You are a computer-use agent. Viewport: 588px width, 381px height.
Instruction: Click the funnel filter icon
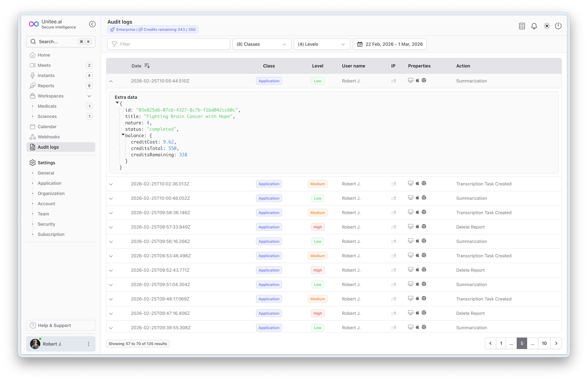point(114,44)
